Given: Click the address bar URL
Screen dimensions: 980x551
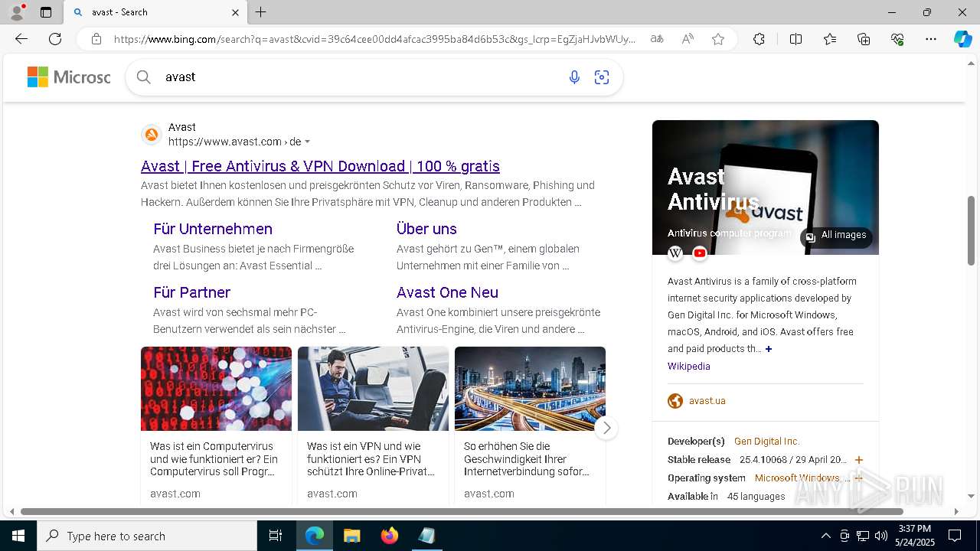Looking at the screenshot, I should click(x=375, y=39).
